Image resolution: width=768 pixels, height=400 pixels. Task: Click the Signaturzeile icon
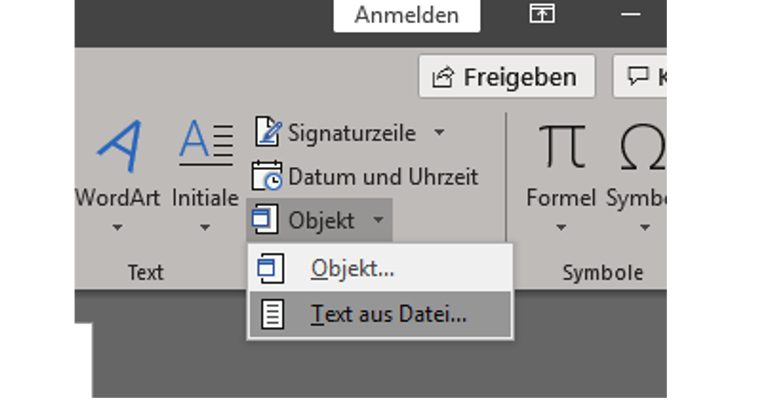tap(268, 132)
